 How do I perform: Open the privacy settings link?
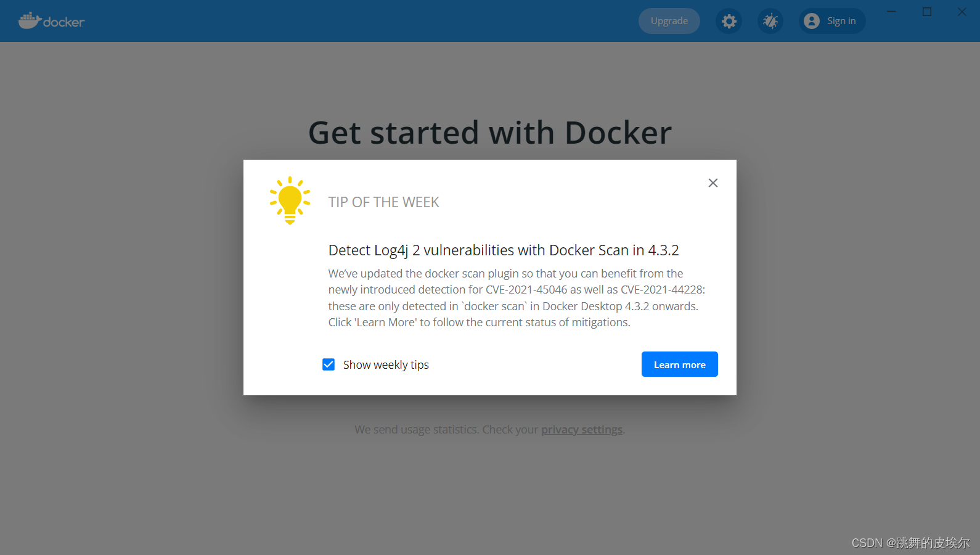(x=582, y=429)
